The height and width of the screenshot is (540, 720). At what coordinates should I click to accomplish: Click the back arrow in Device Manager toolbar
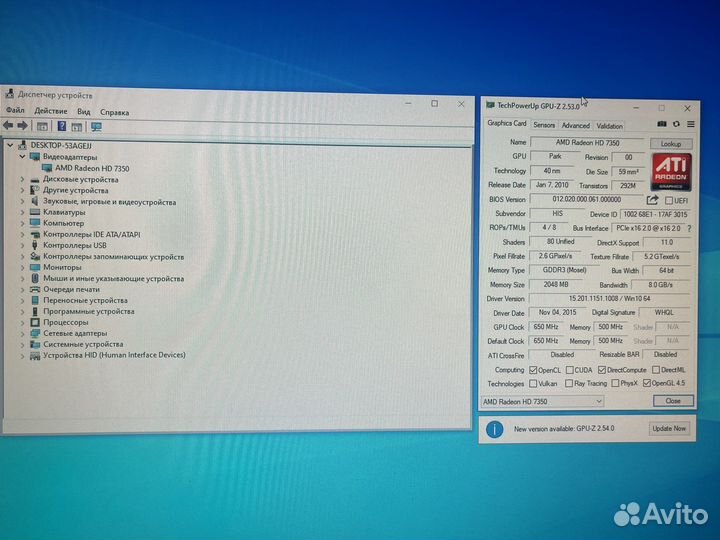coord(8,126)
